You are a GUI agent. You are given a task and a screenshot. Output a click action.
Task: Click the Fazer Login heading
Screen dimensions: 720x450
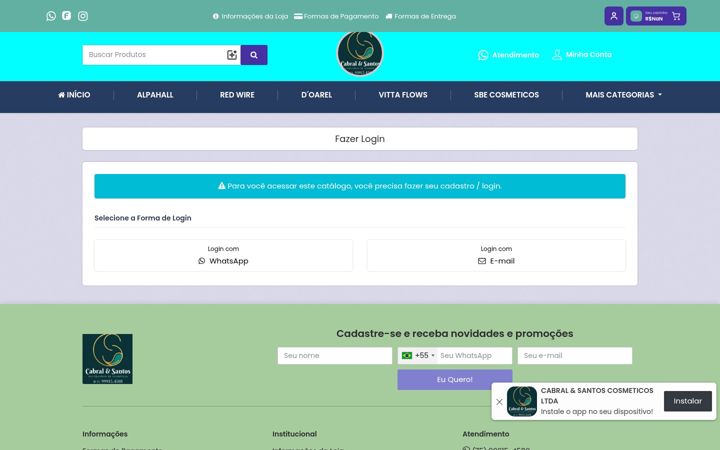point(360,139)
